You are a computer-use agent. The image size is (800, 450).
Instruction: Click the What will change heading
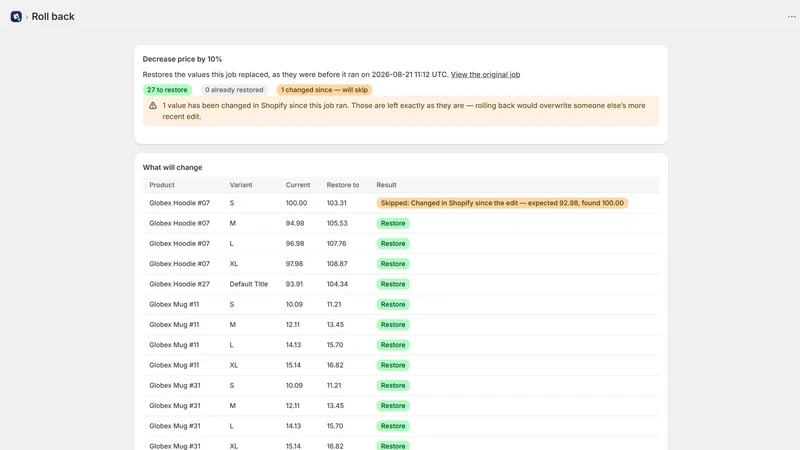coord(172,167)
